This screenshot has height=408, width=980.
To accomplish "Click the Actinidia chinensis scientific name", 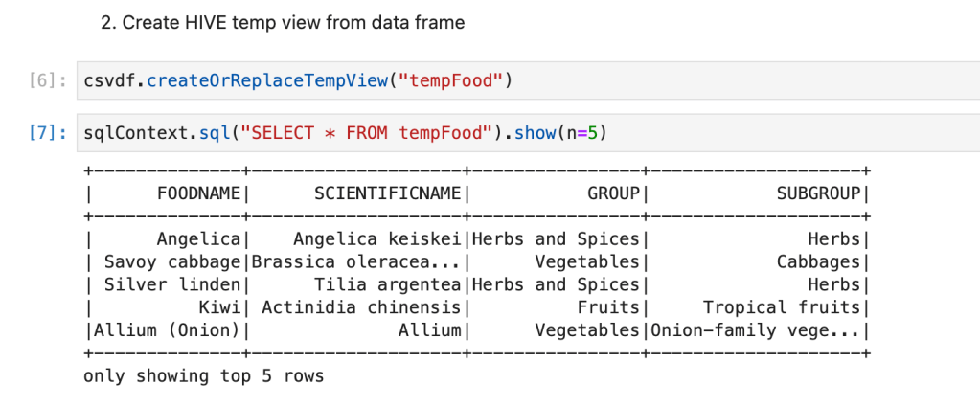I will click(362, 307).
